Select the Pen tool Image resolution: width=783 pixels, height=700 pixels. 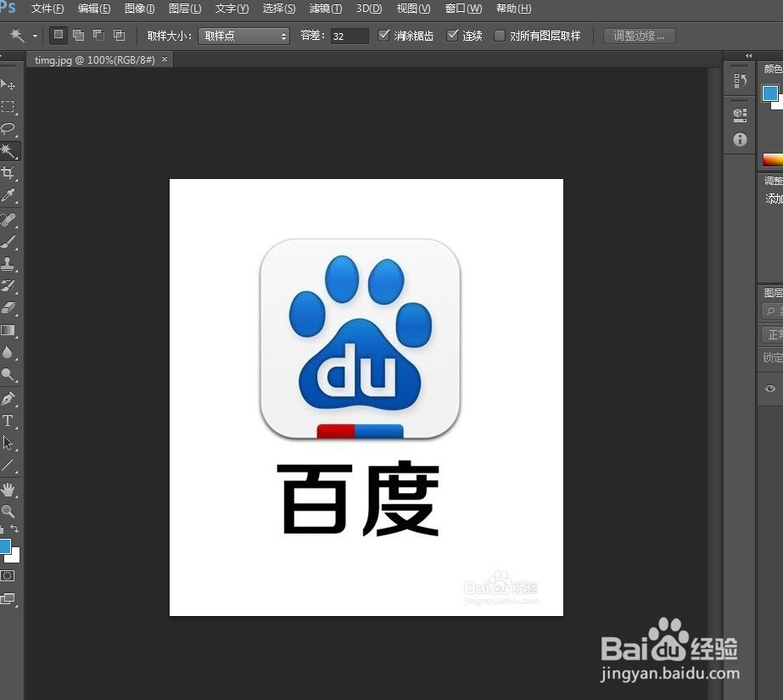coord(8,399)
